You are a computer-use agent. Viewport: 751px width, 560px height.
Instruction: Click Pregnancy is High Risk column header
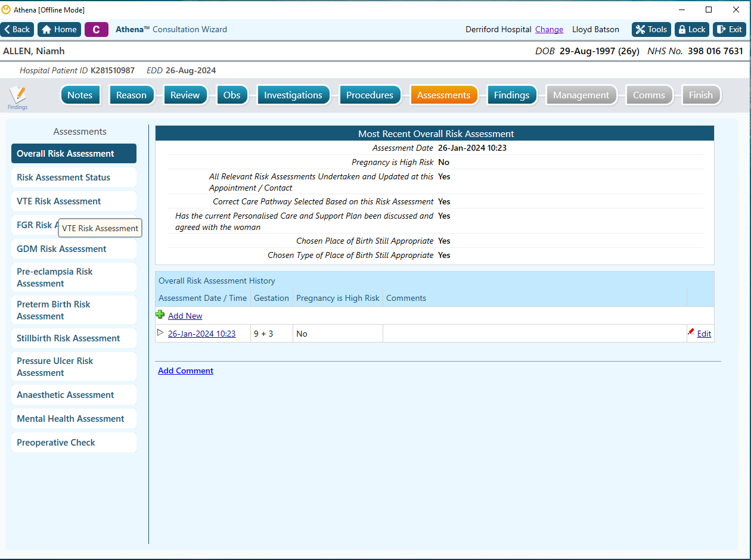click(338, 298)
